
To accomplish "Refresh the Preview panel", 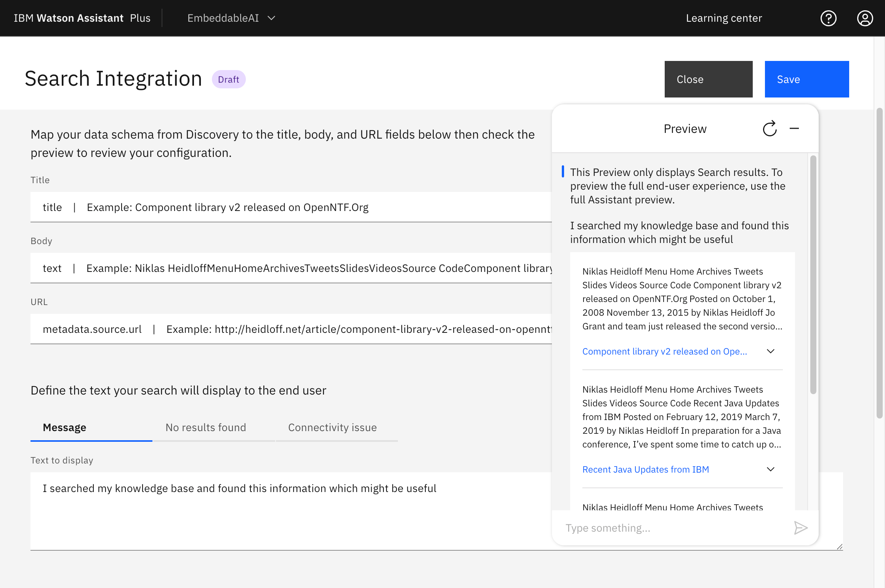I will click(x=770, y=129).
